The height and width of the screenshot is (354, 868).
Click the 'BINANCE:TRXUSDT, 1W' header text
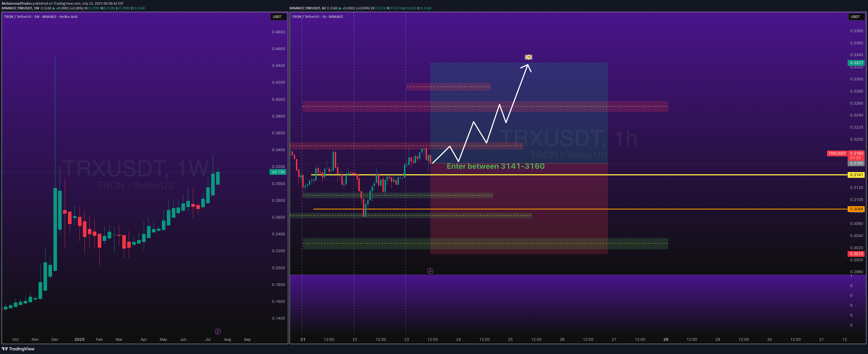(x=21, y=8)
